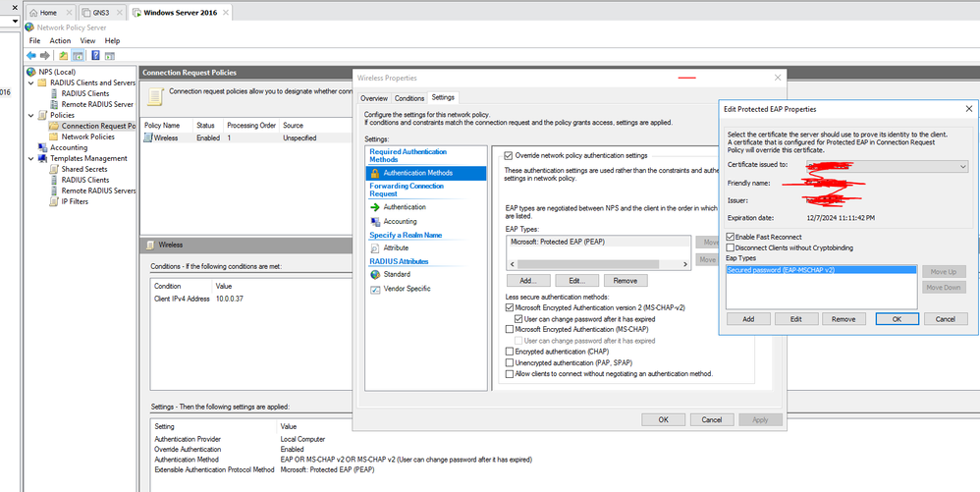980x492 pixels.
Task: Select the Authentication Methods lock icon
Action: [x=375, y=173]
